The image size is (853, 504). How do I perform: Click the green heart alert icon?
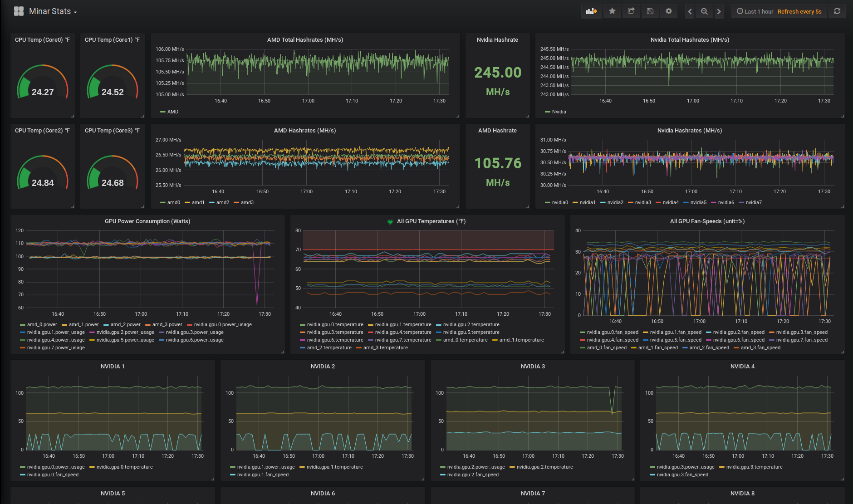tap(390, 222)
